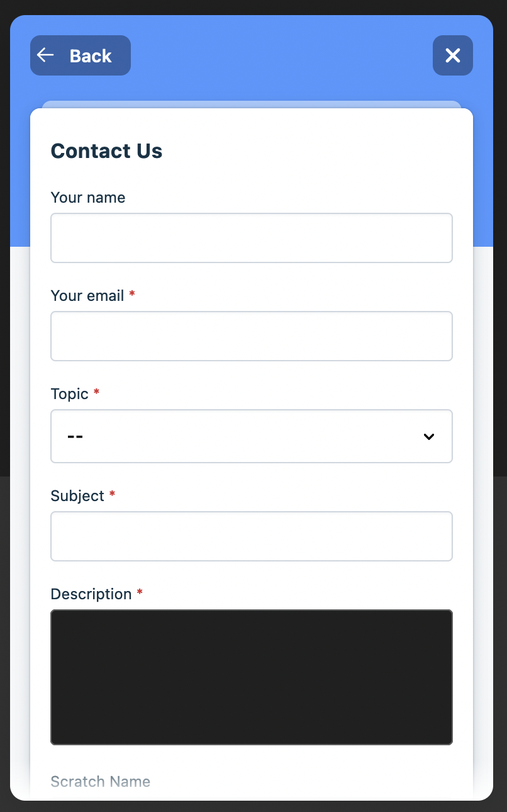Click the Back button

point(80,55)
